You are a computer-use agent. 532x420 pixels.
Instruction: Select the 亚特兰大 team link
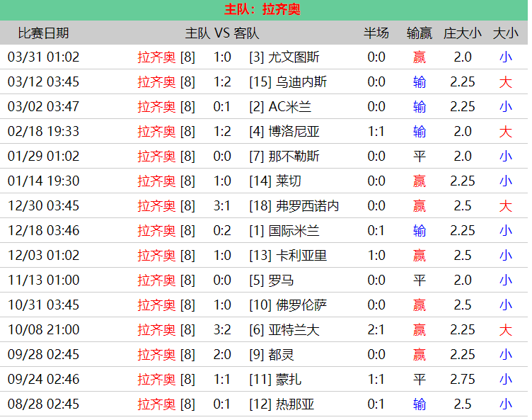294,330
